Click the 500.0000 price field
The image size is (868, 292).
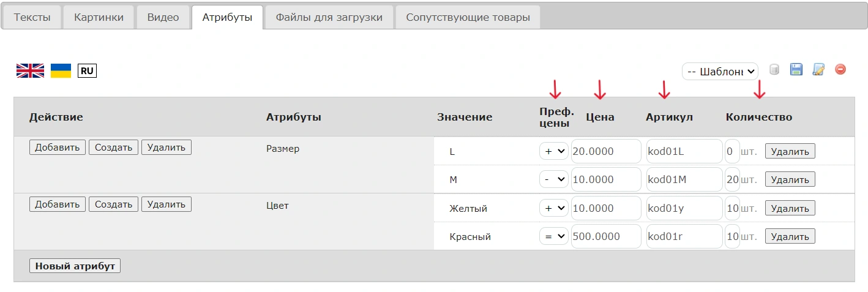click(x=605, y=236)
